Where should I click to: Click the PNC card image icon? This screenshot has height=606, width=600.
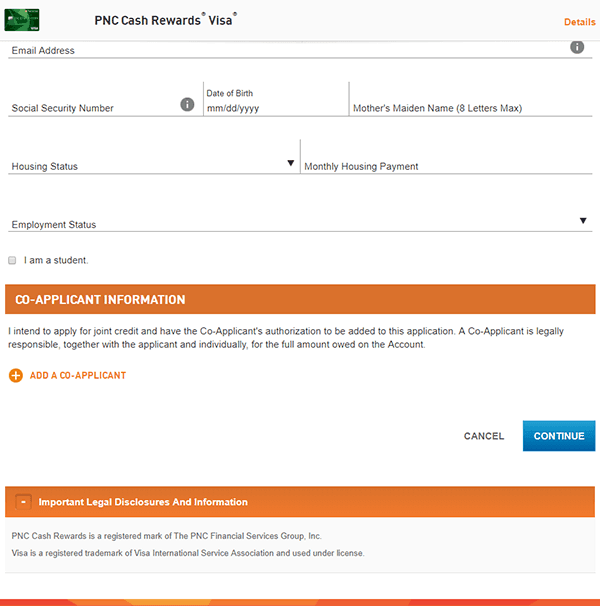[25, 20]
